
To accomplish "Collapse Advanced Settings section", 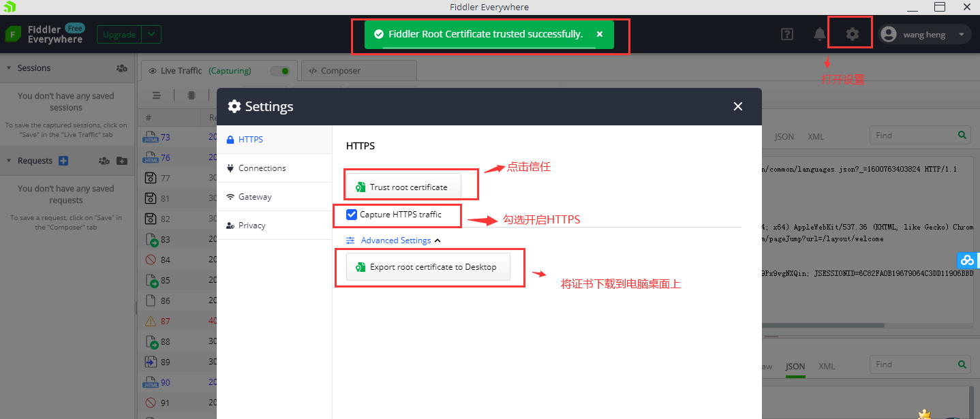I will click(393, 240).
